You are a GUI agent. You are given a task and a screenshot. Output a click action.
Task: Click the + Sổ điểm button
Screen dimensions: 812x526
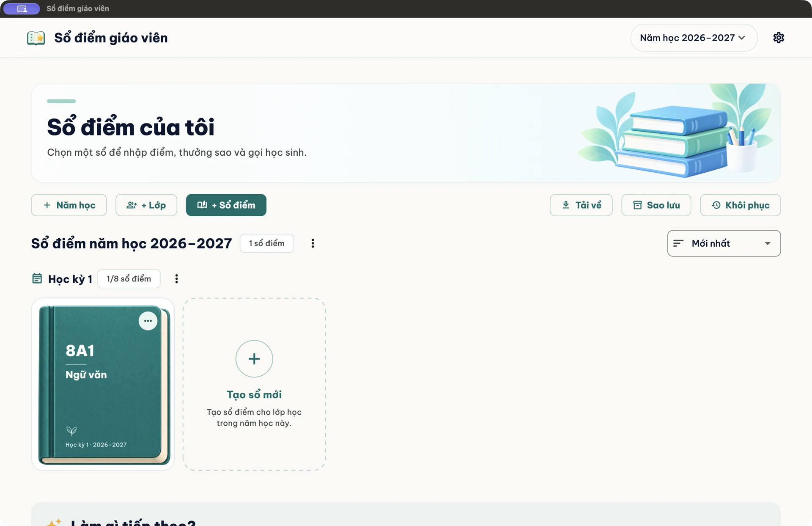226,205
